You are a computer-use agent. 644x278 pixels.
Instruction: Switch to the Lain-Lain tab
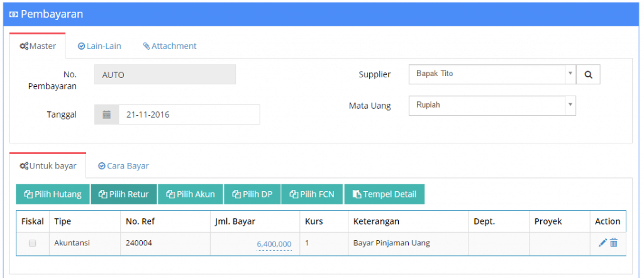click(x=99, y=46)
